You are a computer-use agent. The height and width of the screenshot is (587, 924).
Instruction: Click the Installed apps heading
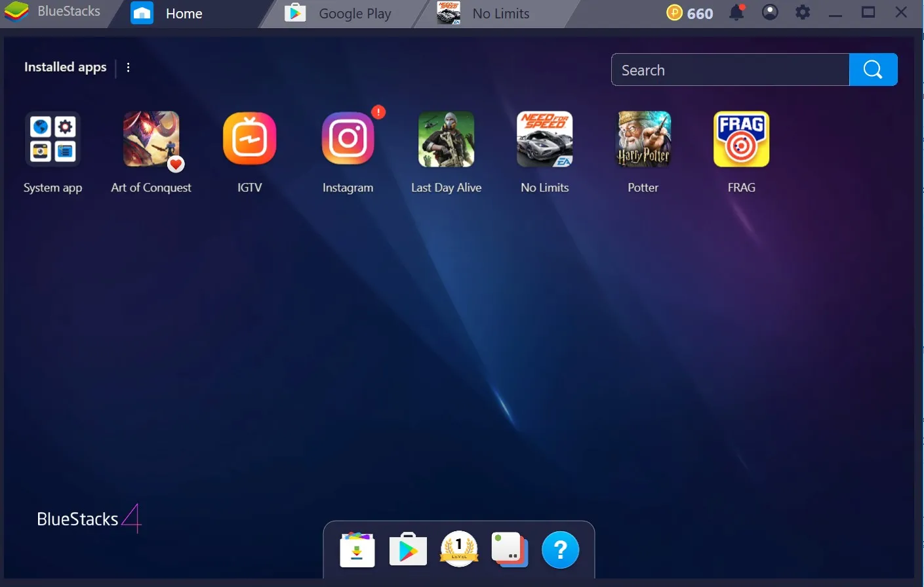tap(65, 67)
